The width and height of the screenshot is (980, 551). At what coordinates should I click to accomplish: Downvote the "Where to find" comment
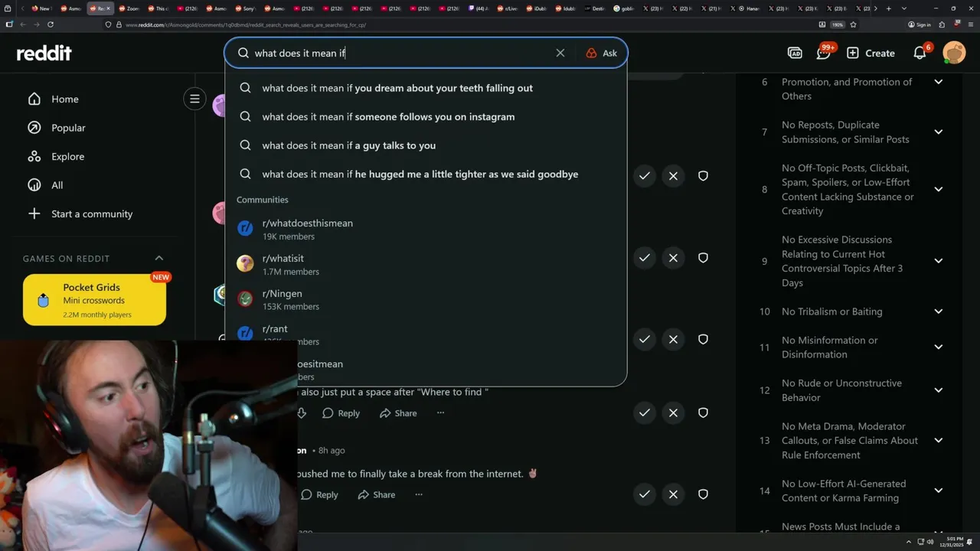click(302, 413)
